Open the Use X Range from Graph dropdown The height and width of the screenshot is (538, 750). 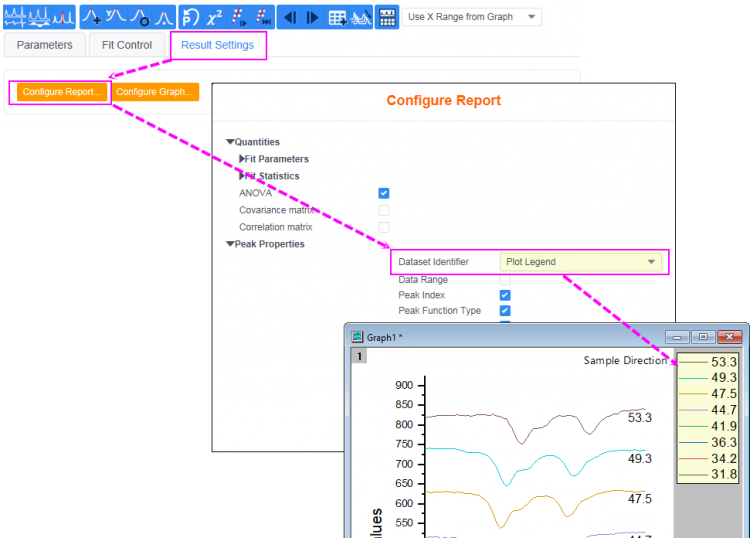[473, 17]
